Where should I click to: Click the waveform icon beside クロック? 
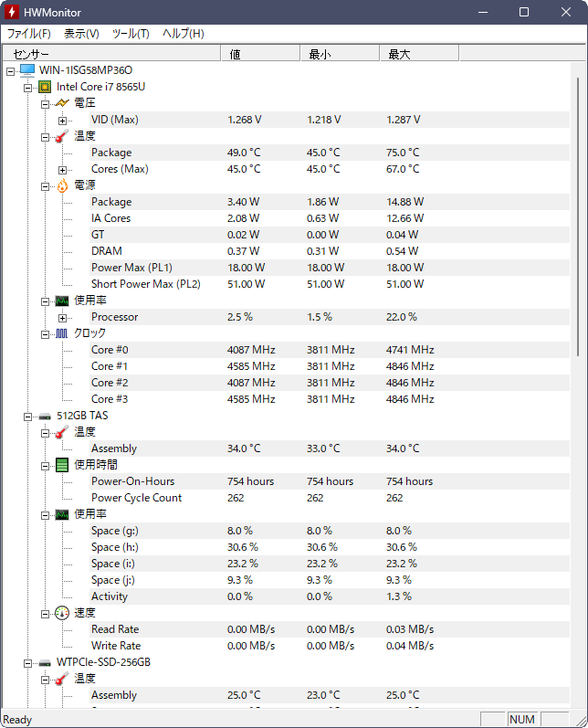tap(62, 333)
